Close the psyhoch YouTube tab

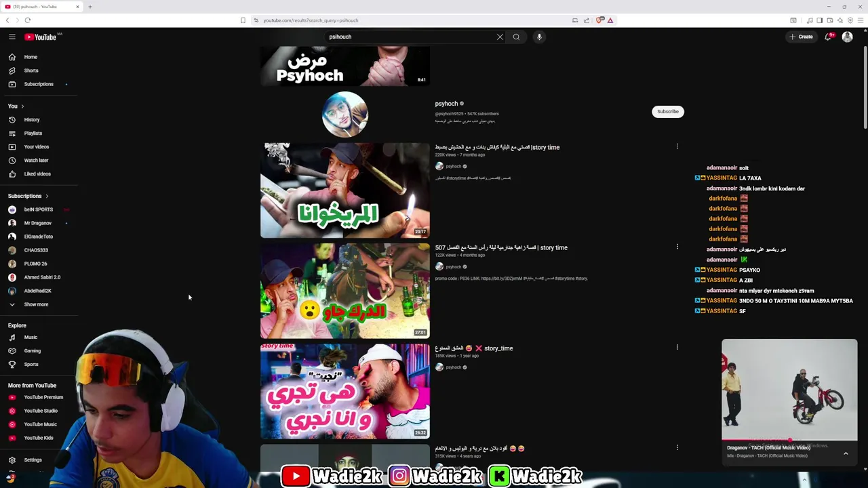click(x=77, y=7)
